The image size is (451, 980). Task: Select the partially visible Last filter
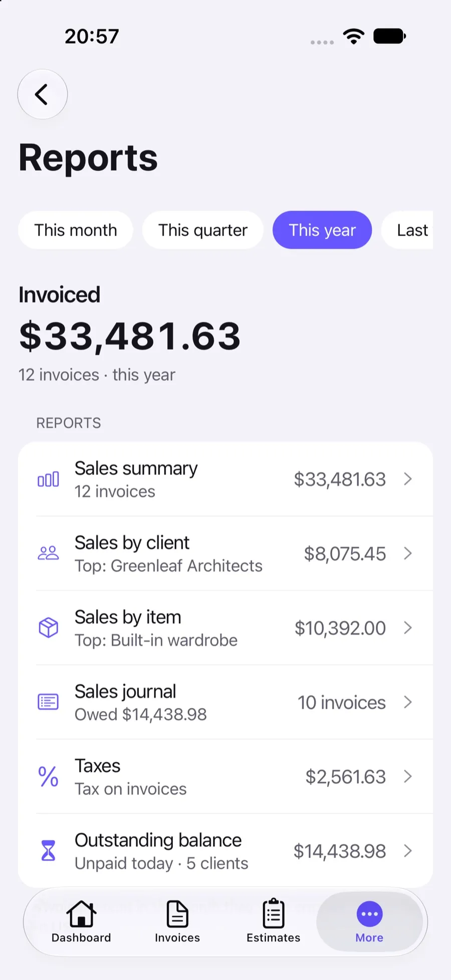pyautogui.click(x=407, y=230)
